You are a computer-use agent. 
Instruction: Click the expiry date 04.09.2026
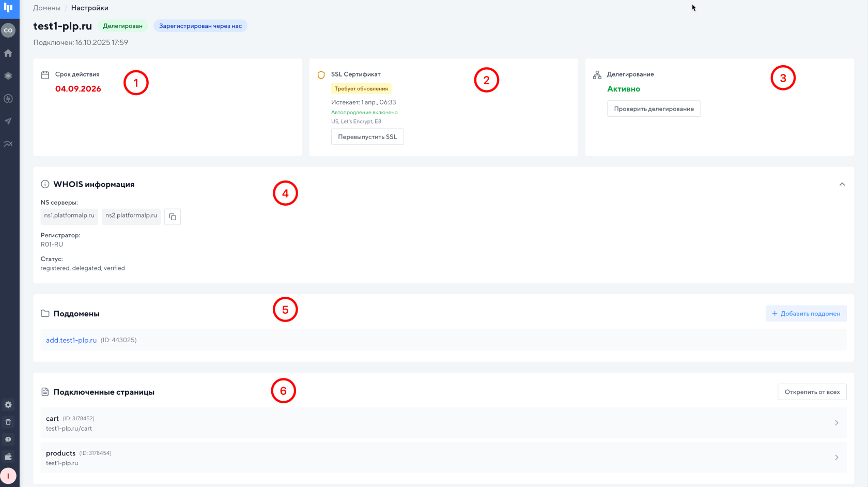tap(78, 89)
